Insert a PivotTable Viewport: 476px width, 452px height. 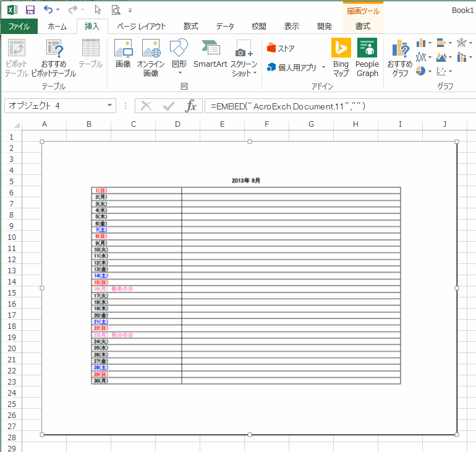coord(17,58)
